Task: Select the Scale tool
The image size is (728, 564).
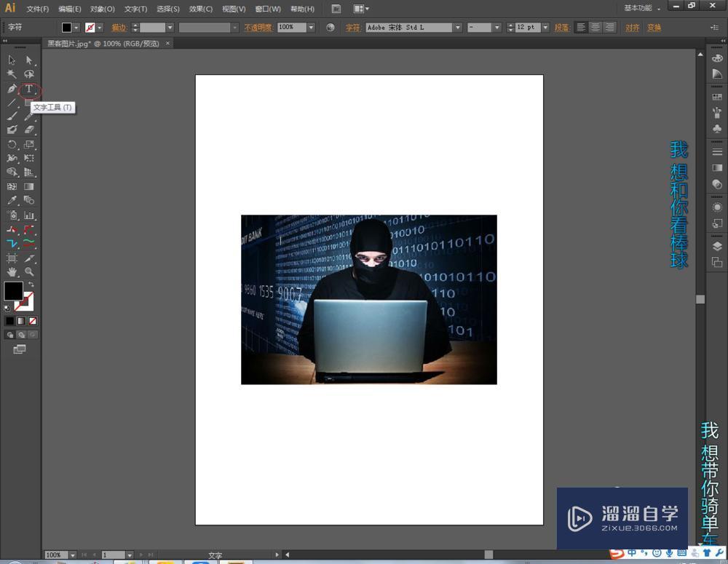Action: pos(29,144)
